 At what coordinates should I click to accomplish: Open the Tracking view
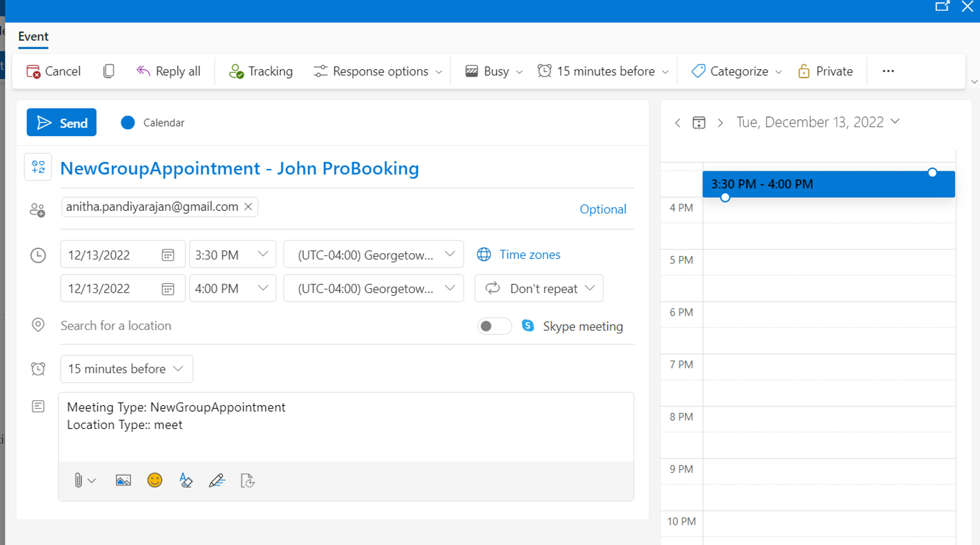click(261, 71)
